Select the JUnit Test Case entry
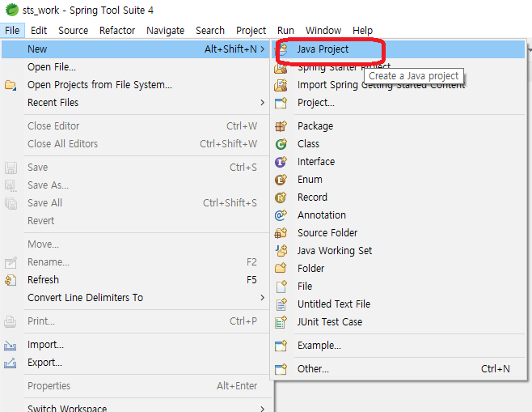Screen dimensions: 532x412 tap(398, 322)
